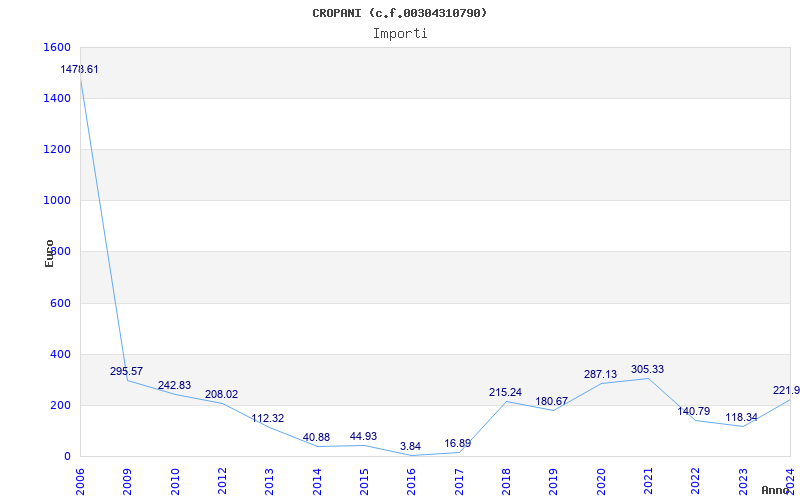This screenshot has height=500, width=800.
Task: Click the 2012 year axis label
Action: [x=222, y=482]
